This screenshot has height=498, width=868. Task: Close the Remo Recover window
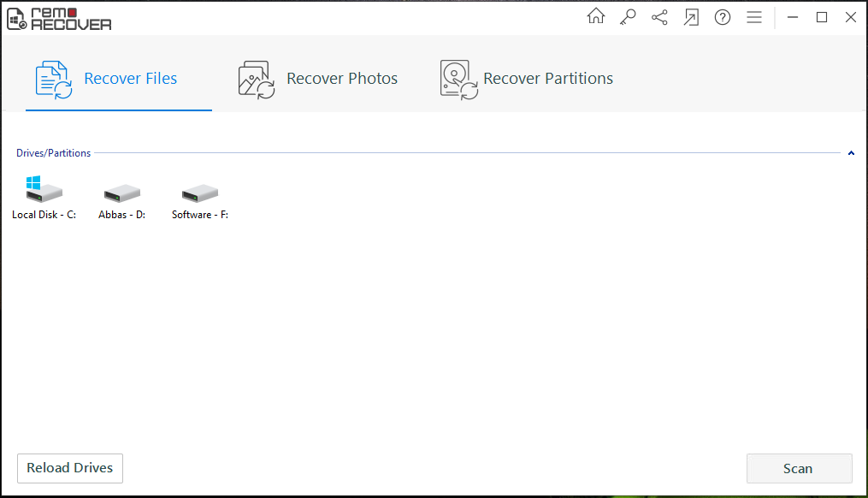(x=851, y=17)
